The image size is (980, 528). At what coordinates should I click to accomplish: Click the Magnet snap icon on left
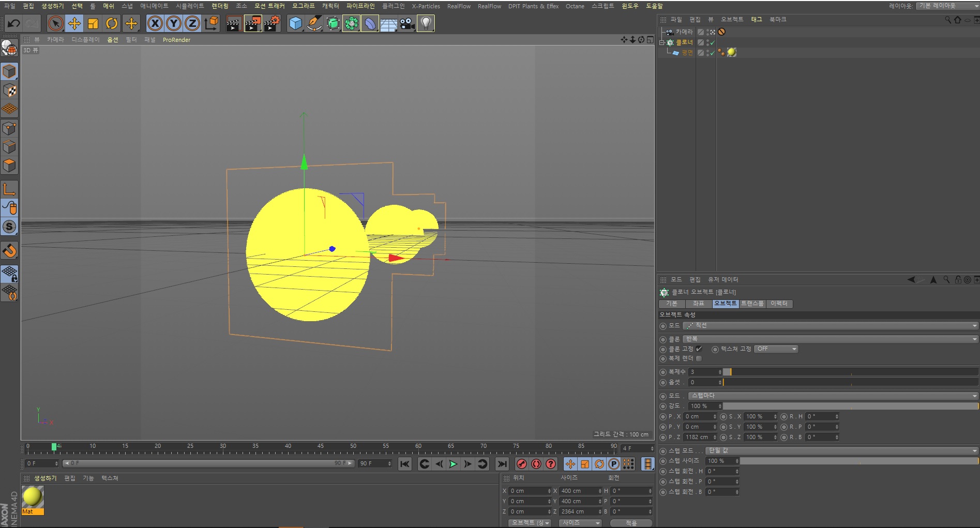pos(9,250)
